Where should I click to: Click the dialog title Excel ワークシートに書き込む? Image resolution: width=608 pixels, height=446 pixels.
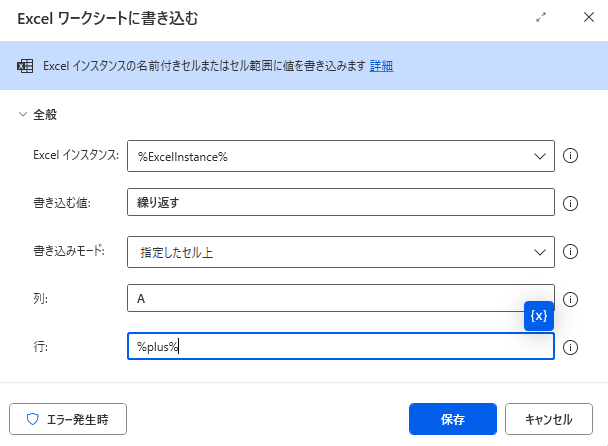pyautogui.click(x=107, y=19)
